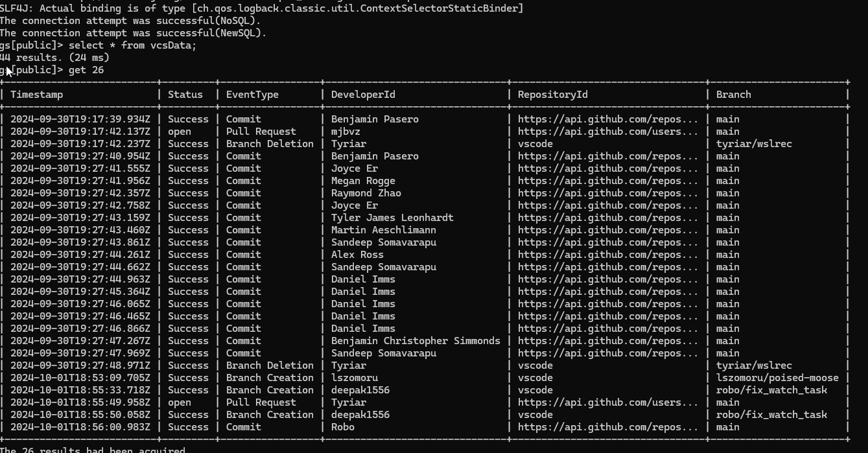Click the 'lszomoru/poised-moose' branch name

tap(777, 378)
